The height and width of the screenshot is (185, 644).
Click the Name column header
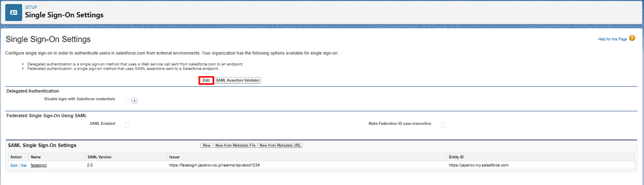pos(36,157)
